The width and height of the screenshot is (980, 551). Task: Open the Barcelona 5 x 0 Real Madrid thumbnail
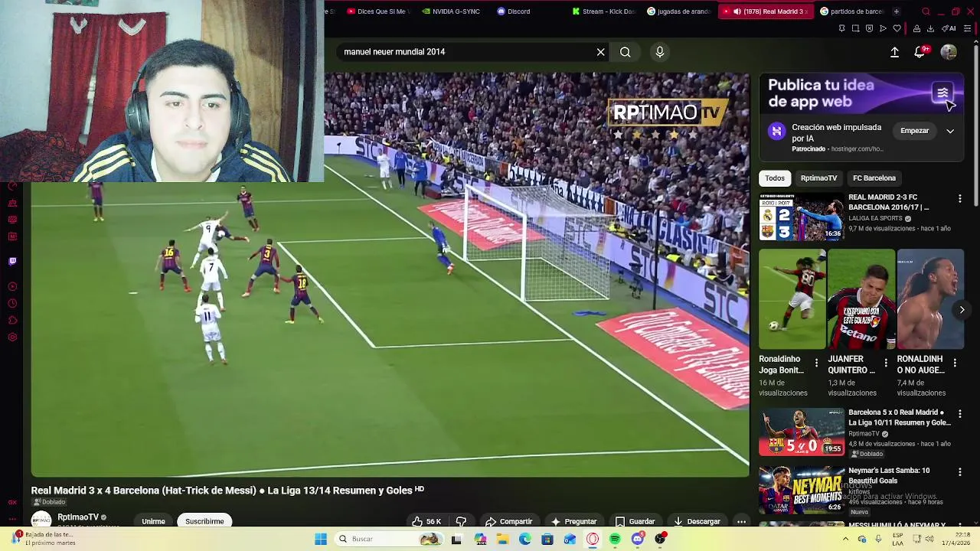point(802,432)
